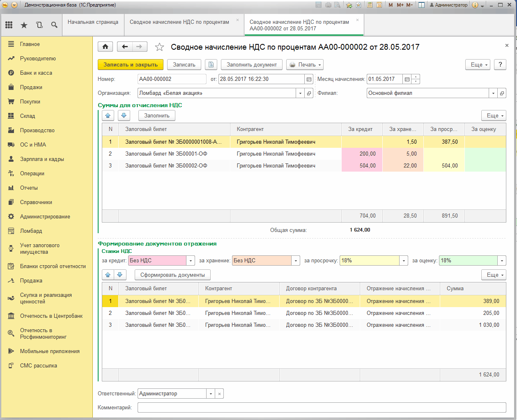Screen dimensions: 517x420
Task: Open the History icon in top panel
Action: [39, 25]
